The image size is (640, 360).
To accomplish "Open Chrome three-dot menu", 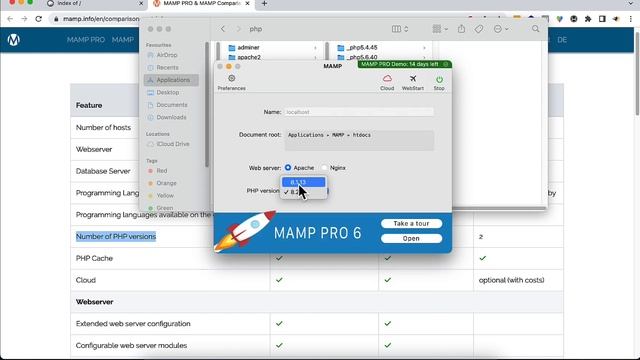I will [631, 19].
